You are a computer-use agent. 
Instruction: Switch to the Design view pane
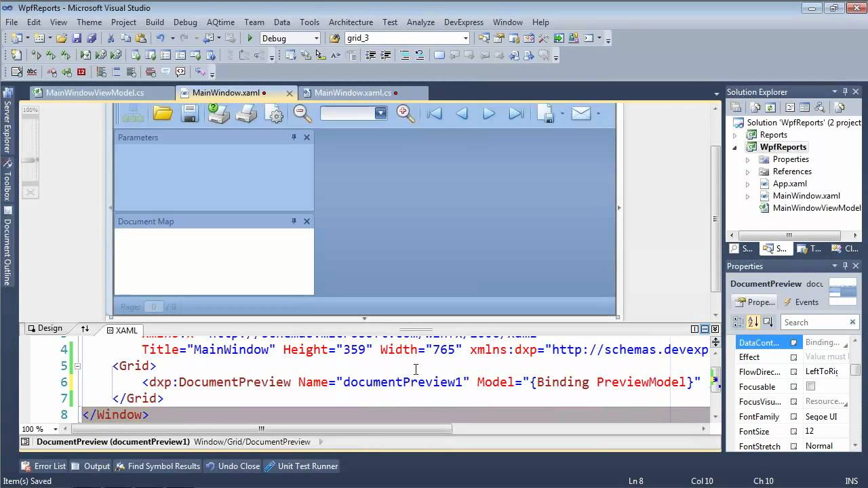coord(44,328)
